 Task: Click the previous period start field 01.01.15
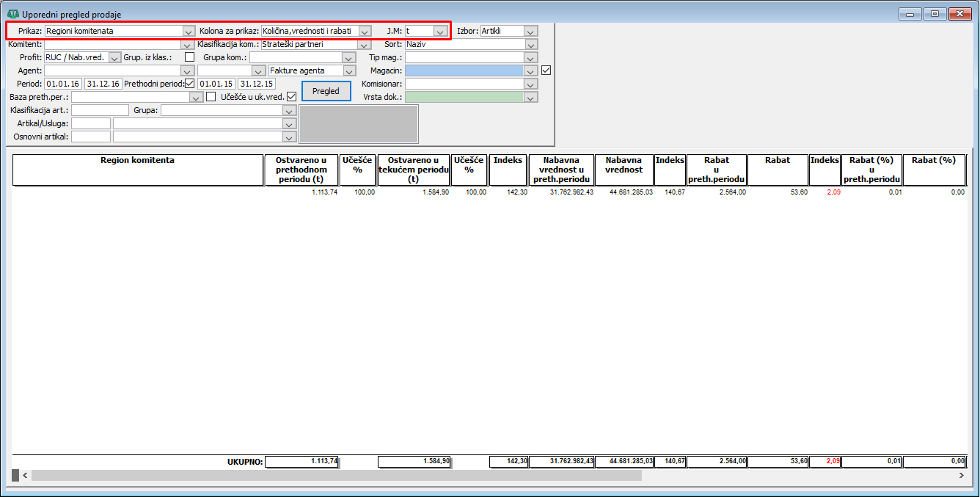pyautogui.click(x=216, y=84)
